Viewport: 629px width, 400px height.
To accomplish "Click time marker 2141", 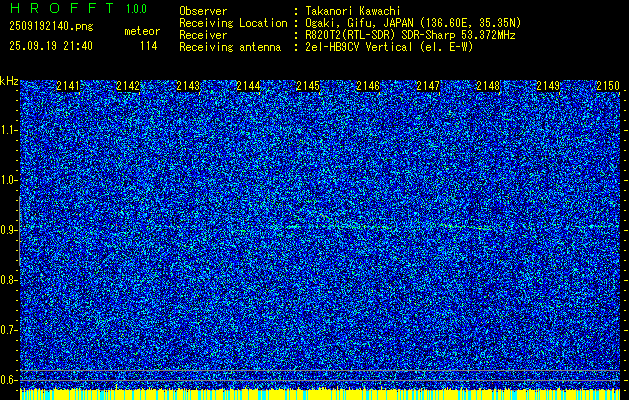I will [68, 86].
